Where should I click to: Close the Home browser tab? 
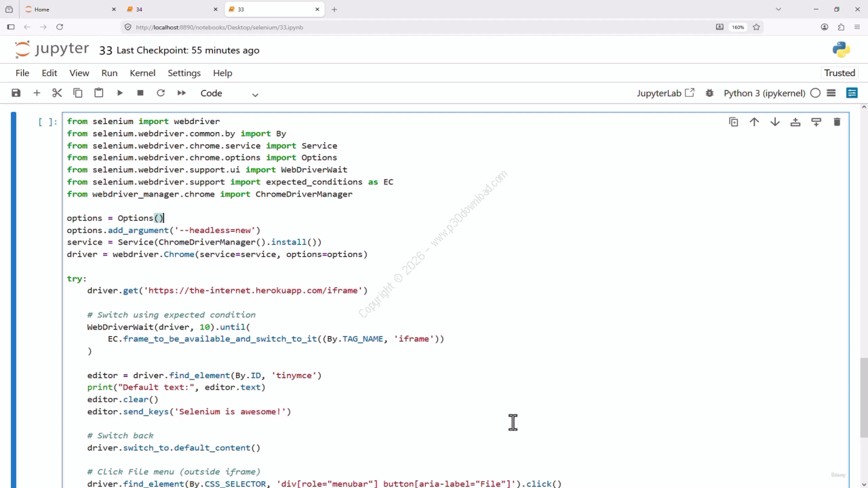[113, 9]
